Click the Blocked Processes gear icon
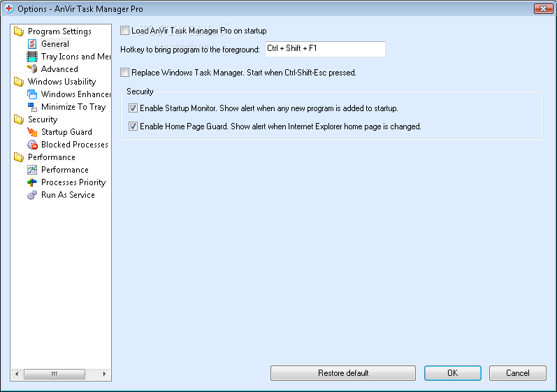The image size is (557, 392). [32, 145]
